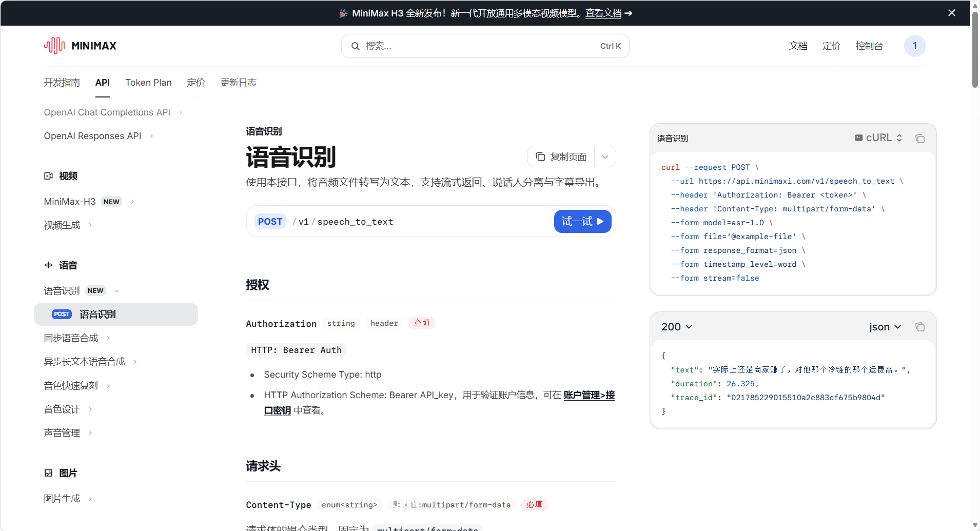Follow the 查看文档 banner link
The height and width of the screenshot is (531, 980).
603,13
